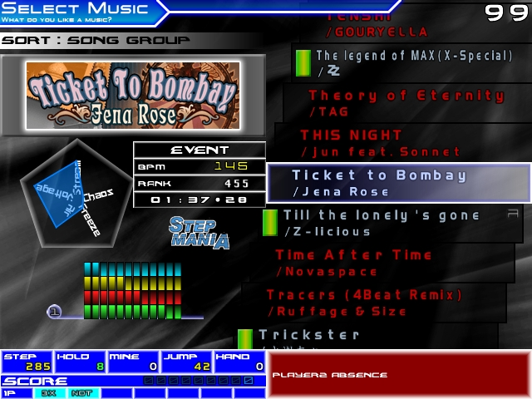Choose the highlighted Ticket to Bombay song
Screen dimensions: 532x399
[x=397, y=183]
